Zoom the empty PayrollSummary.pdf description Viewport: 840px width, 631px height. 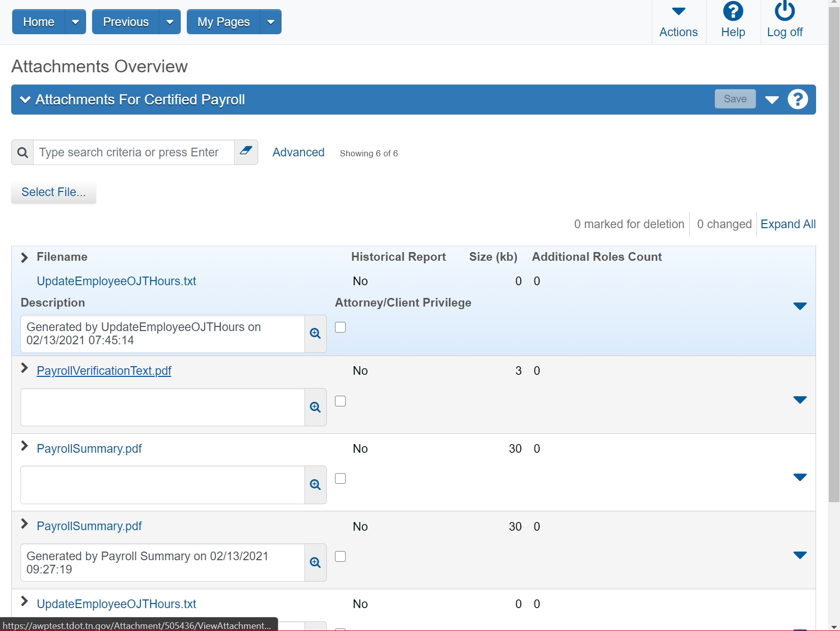[x=316, y=485]
